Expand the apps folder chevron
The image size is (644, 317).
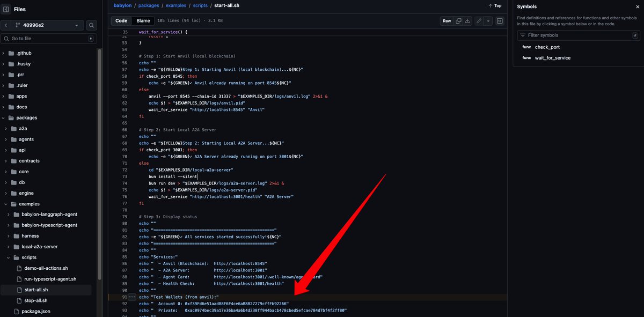point(4,96)
